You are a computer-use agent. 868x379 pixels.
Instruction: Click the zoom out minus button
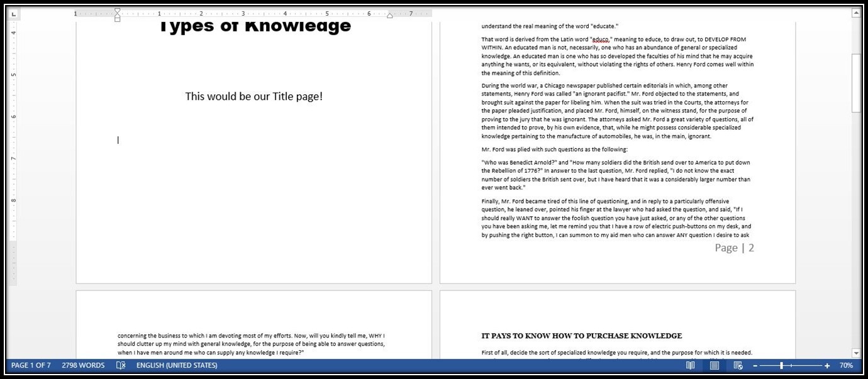(755, 366)
